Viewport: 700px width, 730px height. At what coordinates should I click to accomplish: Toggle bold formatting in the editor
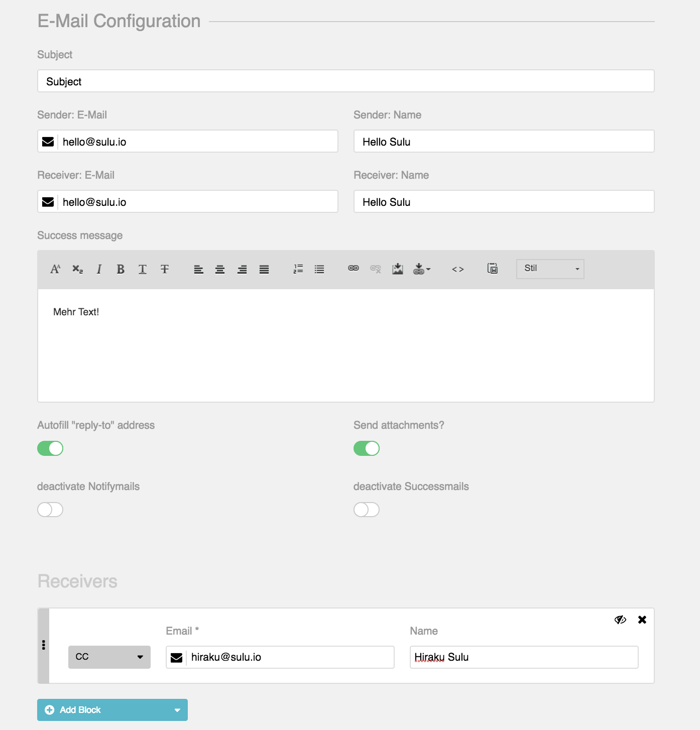pos(121,270)
